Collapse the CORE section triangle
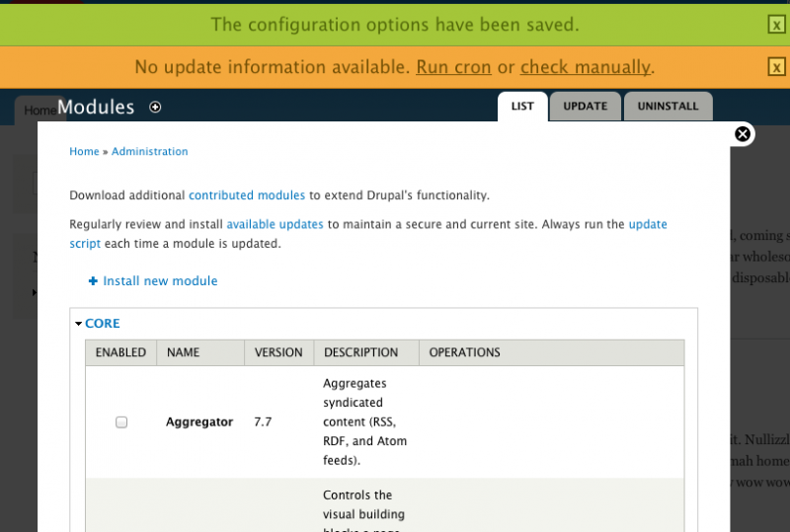The width and height of the screenshot is (790, 532). 79,324
